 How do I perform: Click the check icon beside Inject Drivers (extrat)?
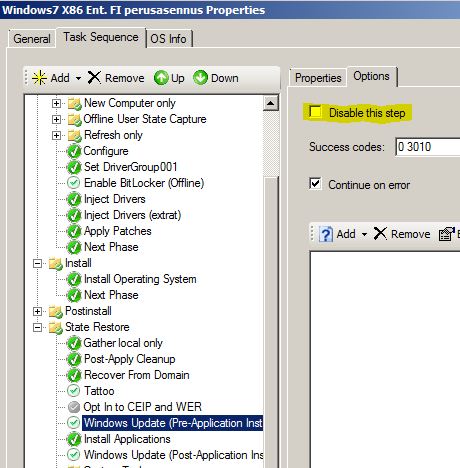pos(74,215)
